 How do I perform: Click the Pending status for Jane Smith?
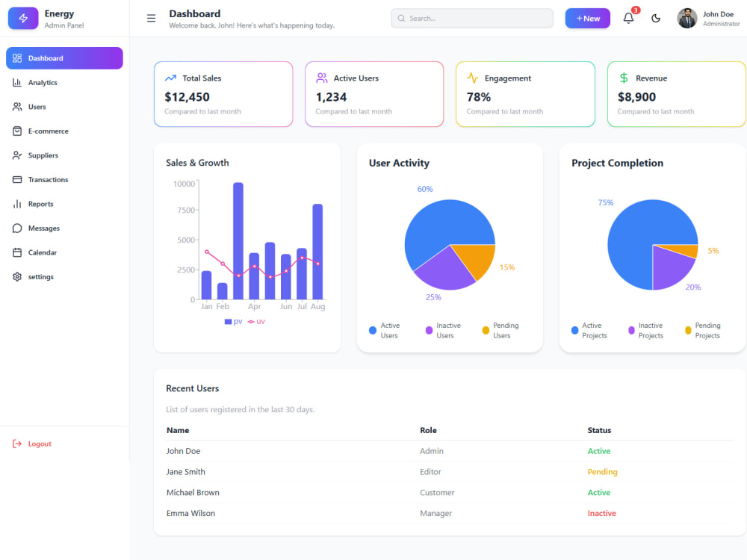click(x=602, y=472)
